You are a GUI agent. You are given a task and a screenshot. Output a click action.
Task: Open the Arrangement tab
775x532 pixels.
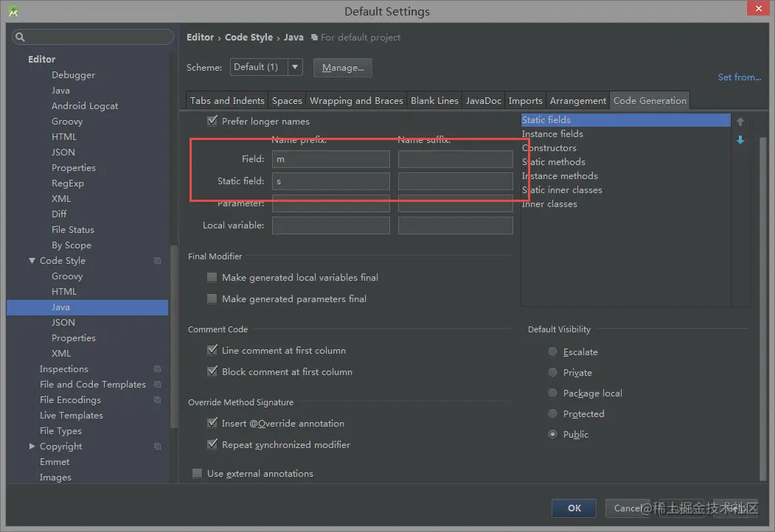point(578,100)
